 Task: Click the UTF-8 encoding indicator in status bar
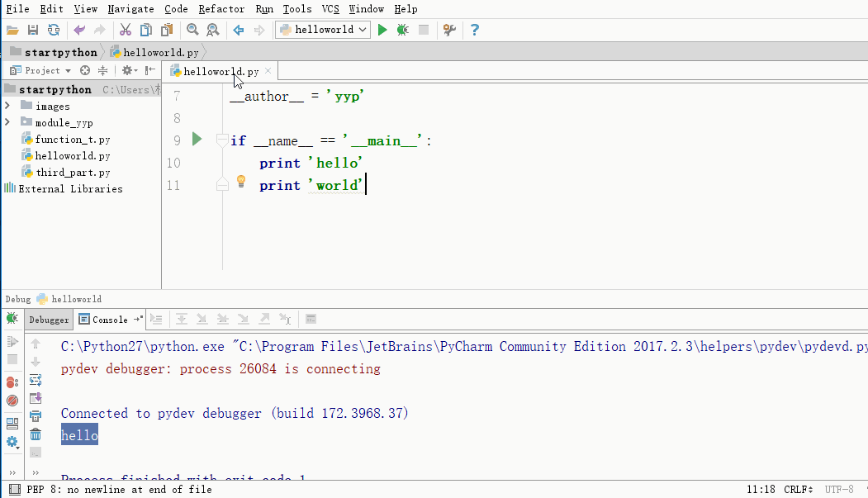click(838, 489)
